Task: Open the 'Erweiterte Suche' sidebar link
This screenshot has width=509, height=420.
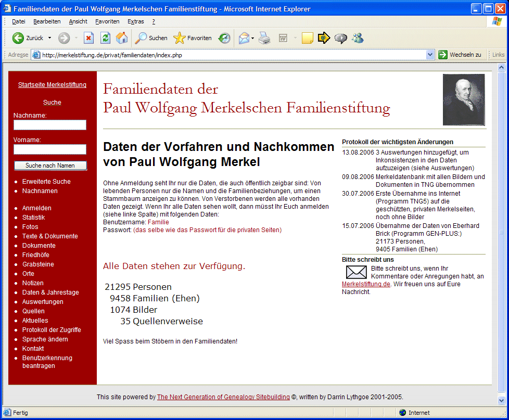Action: tap(46, 182)
